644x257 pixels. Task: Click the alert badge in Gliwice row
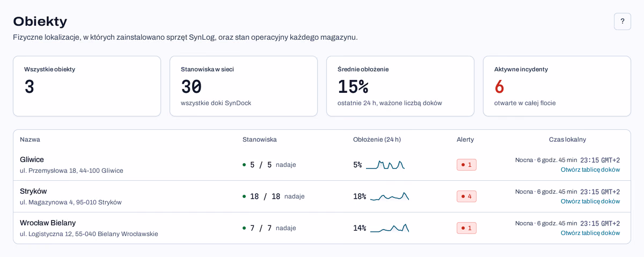click(x=466, y=165)
